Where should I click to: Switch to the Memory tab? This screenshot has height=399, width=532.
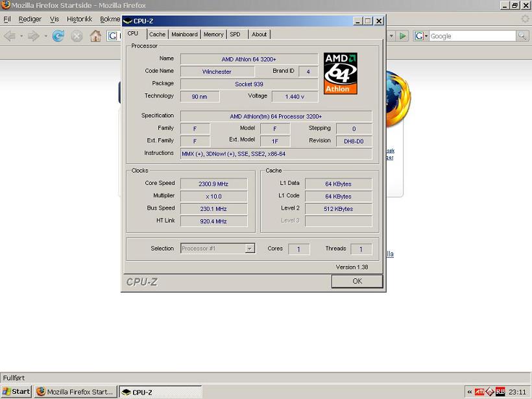(x=213, y=34)
